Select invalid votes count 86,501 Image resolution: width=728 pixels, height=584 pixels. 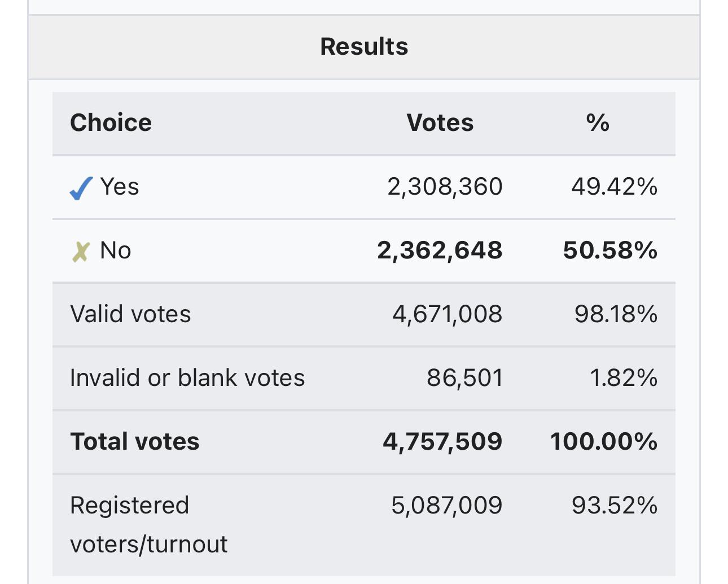(x=464, y=378)
